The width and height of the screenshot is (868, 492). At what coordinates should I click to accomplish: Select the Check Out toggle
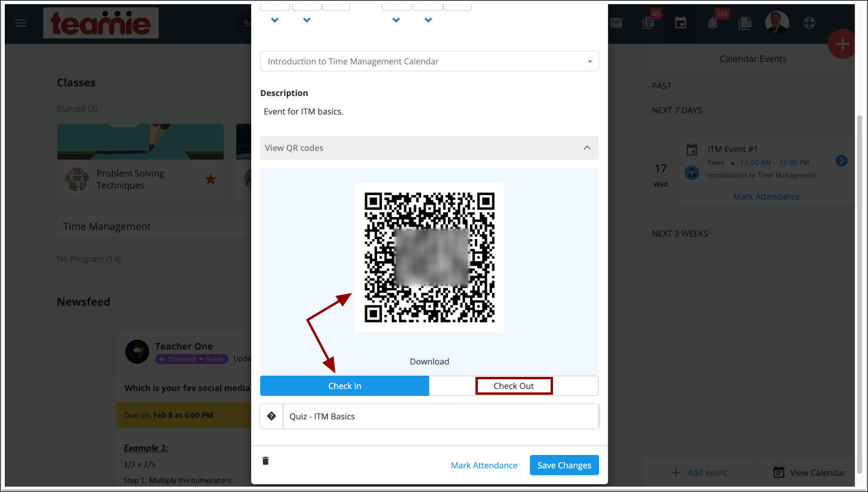(514, 386)
